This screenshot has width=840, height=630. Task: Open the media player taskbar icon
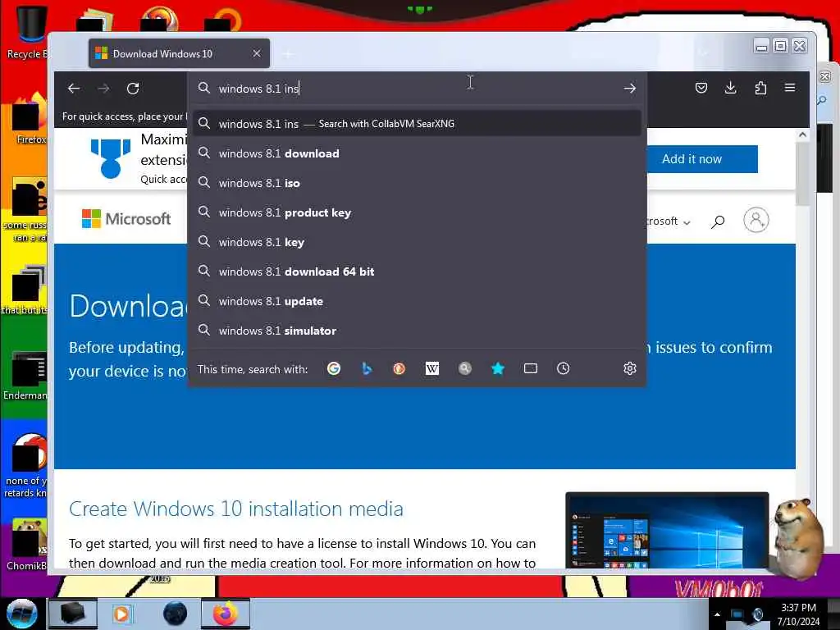[x=121, y=614]
